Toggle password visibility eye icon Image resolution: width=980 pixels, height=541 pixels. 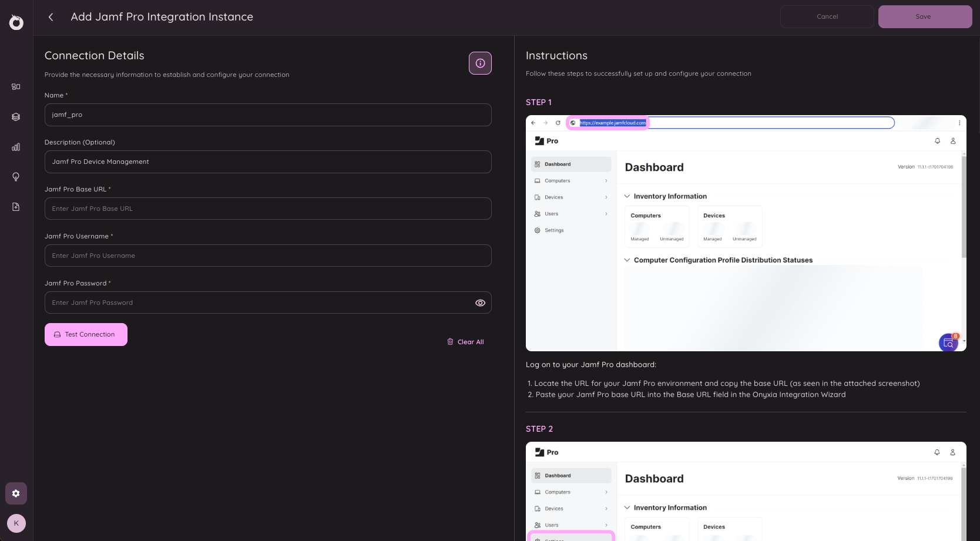coord(480,303)
